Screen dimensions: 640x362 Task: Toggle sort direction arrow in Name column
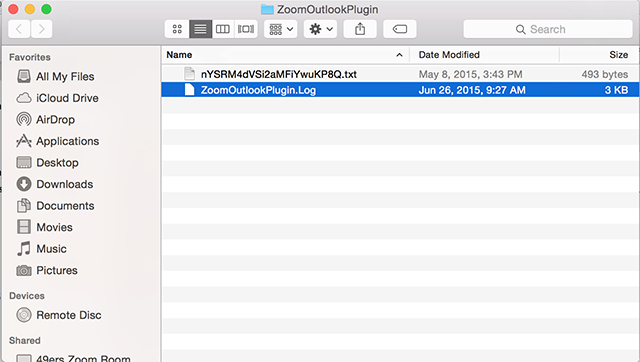pos(399,55)
